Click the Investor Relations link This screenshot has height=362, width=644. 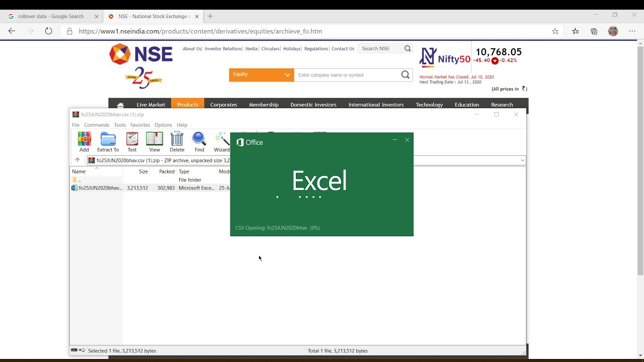pos(223,49)
